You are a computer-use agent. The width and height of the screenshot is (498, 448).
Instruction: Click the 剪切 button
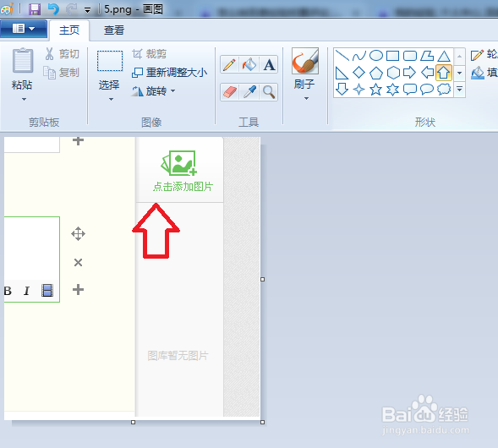pyautogui.click(x=62, y=53)
